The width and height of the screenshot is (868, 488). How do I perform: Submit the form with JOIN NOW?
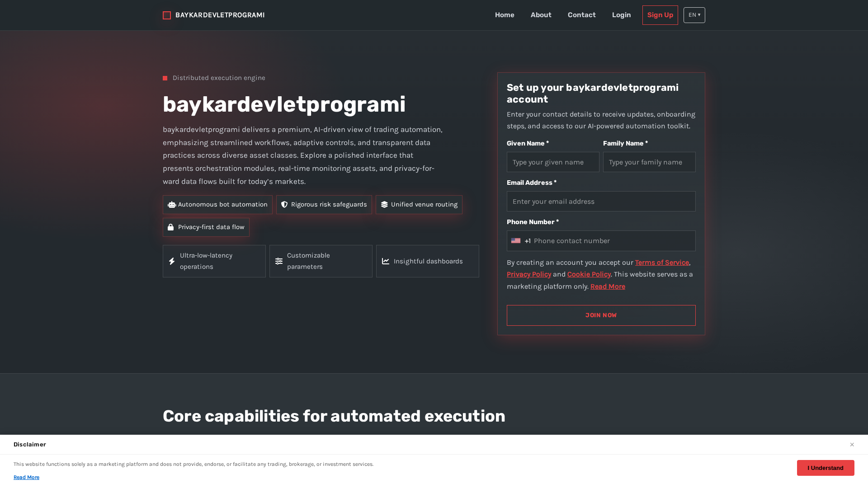pos(601,315)
